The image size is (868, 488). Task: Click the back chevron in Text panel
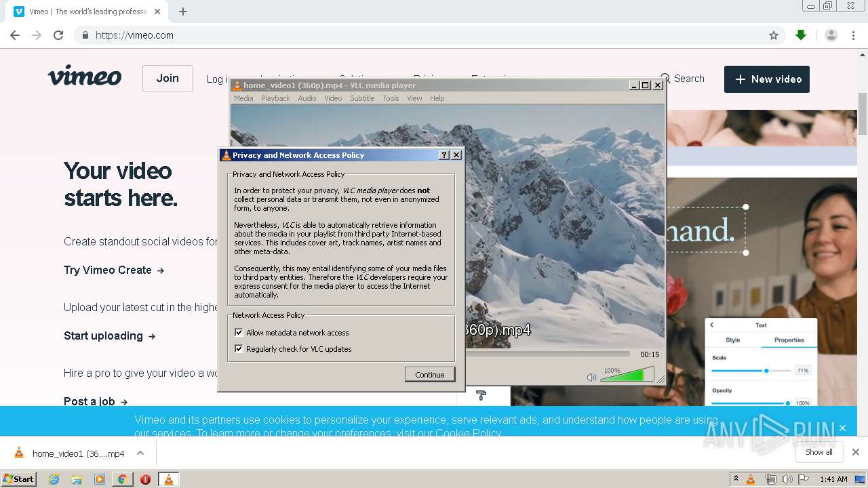(x=712, y=325)
